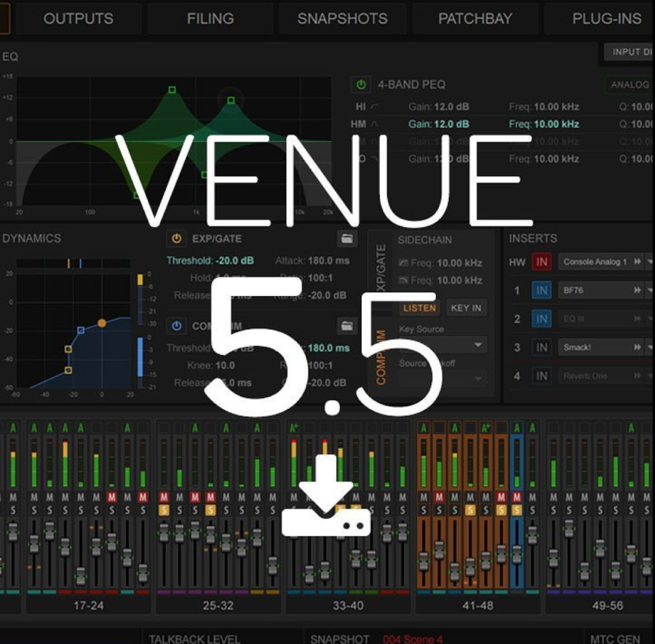The image size is (655, 644).
Task: Toggle the EXP/GATE power icon
Action: (x=175, y=238)
